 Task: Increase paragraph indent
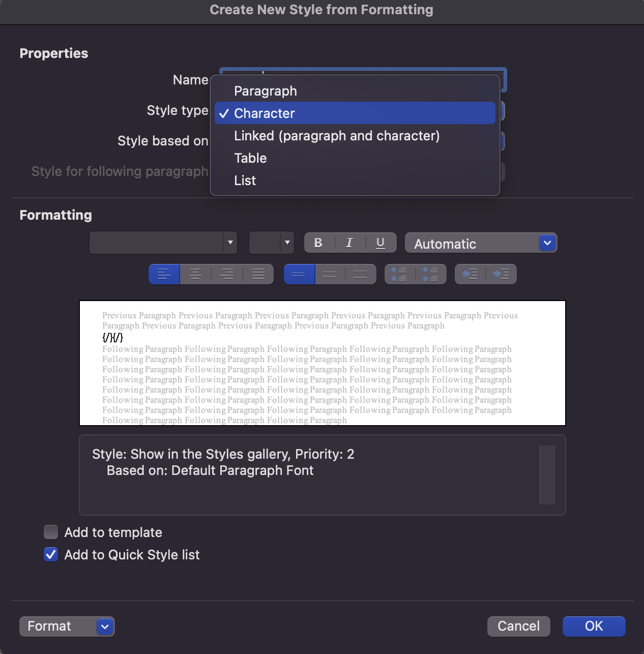(502, 274)
